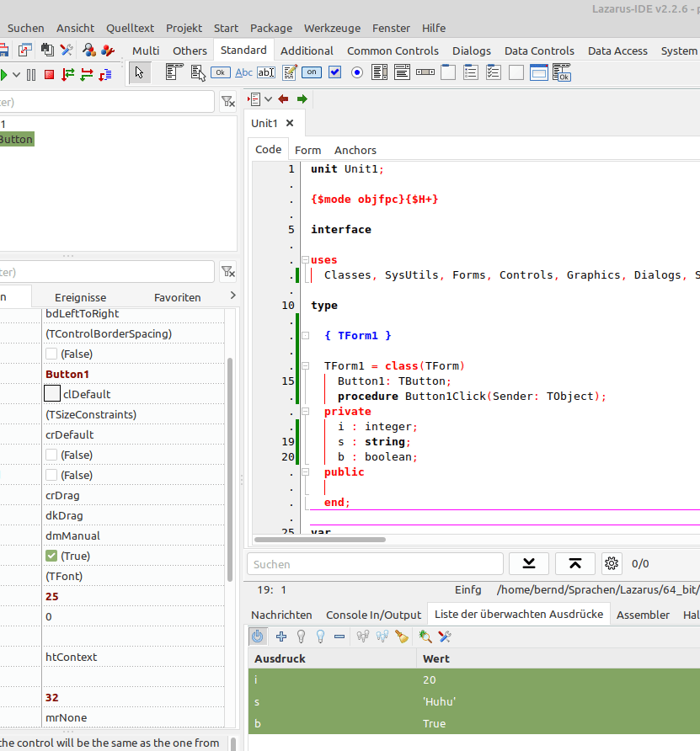Pick the TPopupMenu component icon
This screenshot has width=700, height=751.
tap(197, 72)
